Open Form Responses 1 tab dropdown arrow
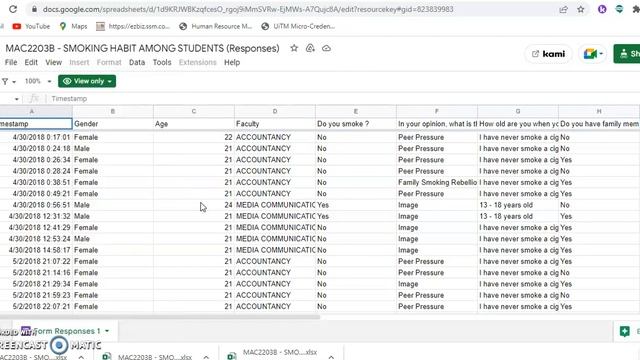The width and height of the screenshot is (640, 360). click(x=107, y=331)
